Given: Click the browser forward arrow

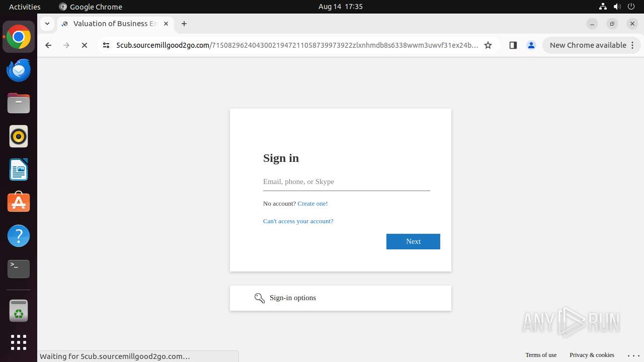Looking at the screenshot, I should point(66,45).
